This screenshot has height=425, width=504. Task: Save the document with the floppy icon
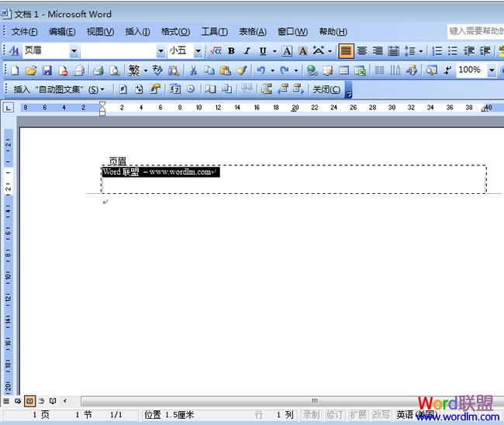pyautogui.click(x=47, y=70)
